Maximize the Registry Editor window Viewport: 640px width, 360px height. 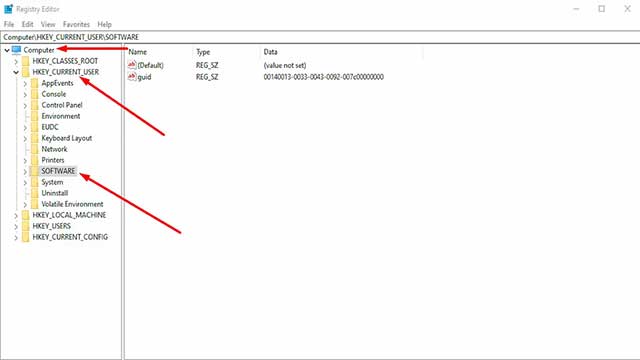coord(602,9)
